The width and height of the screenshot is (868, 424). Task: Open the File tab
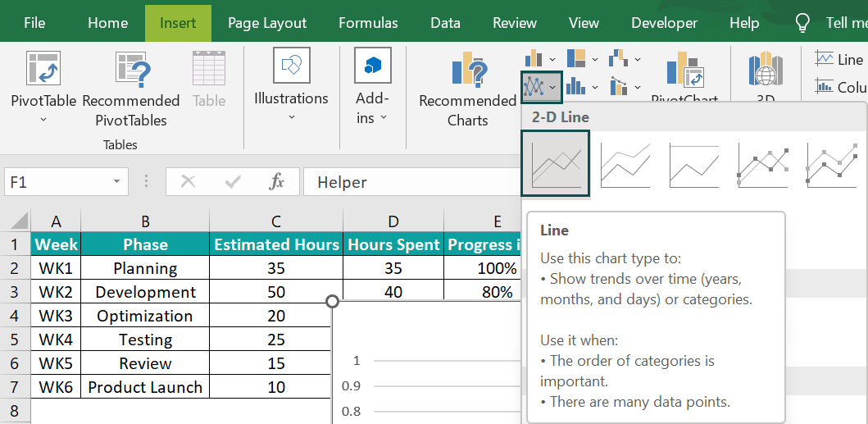coord(35,23)
